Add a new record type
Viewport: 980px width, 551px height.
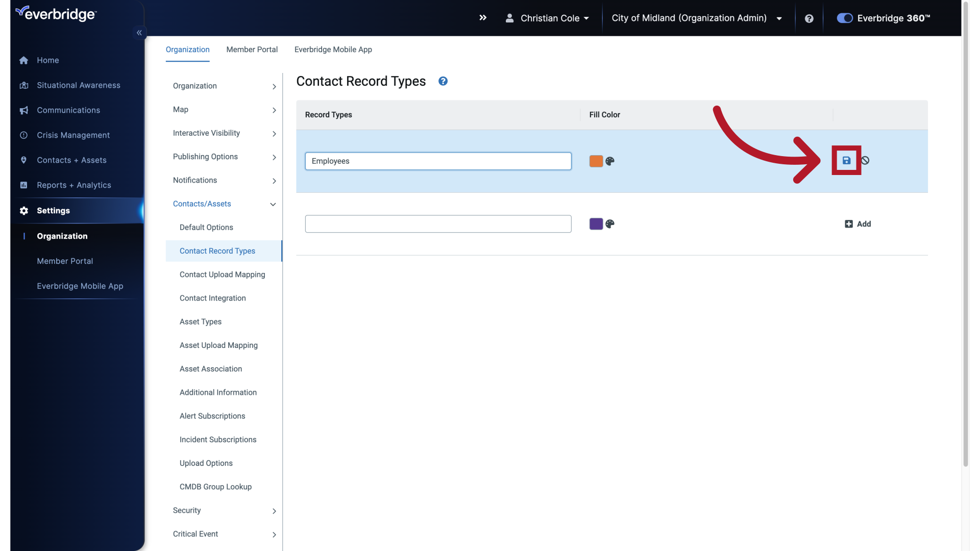[x=858, y=224]
